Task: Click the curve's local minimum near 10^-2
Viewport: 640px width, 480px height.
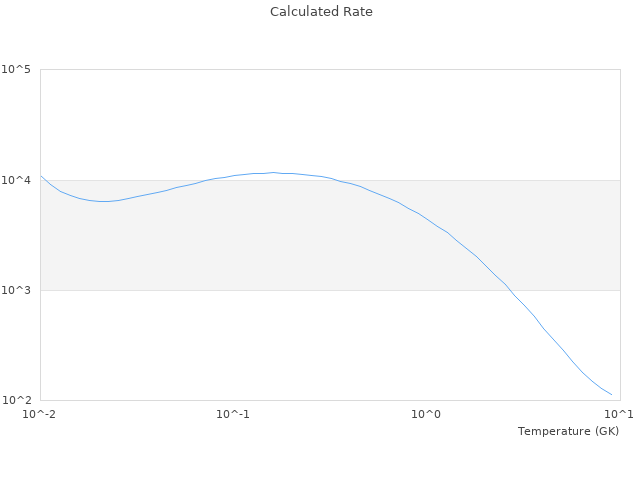Action: tap(103, 201)
